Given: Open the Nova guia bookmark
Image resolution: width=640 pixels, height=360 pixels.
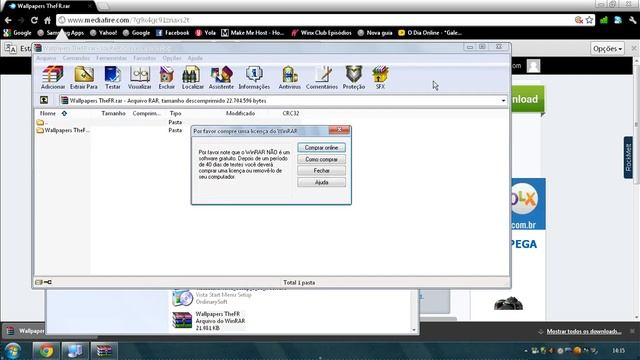Looking at the screenshot, I should click(x=375, y=33).
